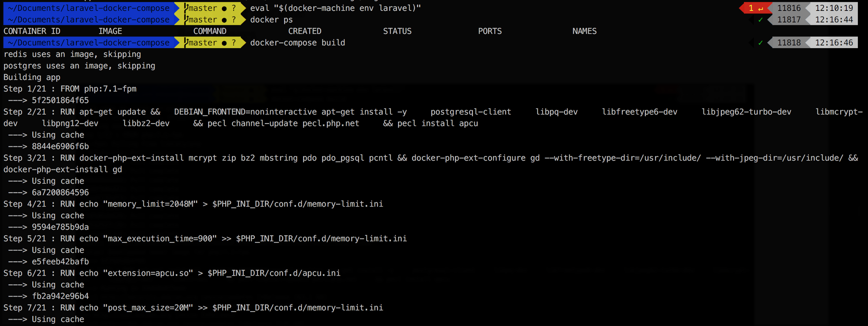The height and width of the screenshot is (326, 868).
Task: Click the question mark on the eval prompt line
Action: pyautogui.click(x=234, y=8)
